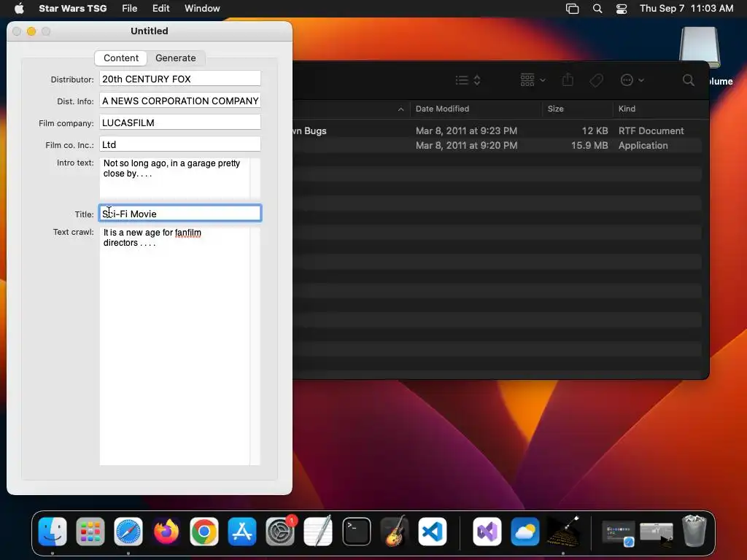
Task: Open the Finder Group By dropdown
Action: click(533, 80)
